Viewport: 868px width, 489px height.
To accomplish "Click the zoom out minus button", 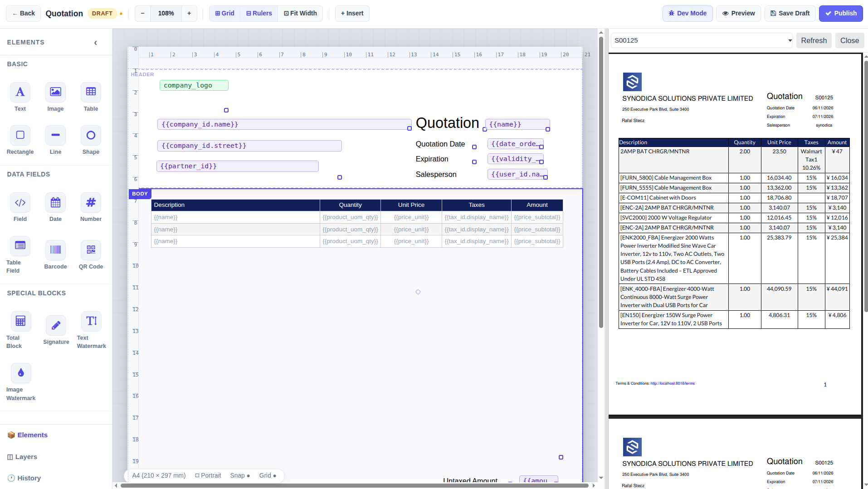I will pyautogui.click(x=142, y=14).
